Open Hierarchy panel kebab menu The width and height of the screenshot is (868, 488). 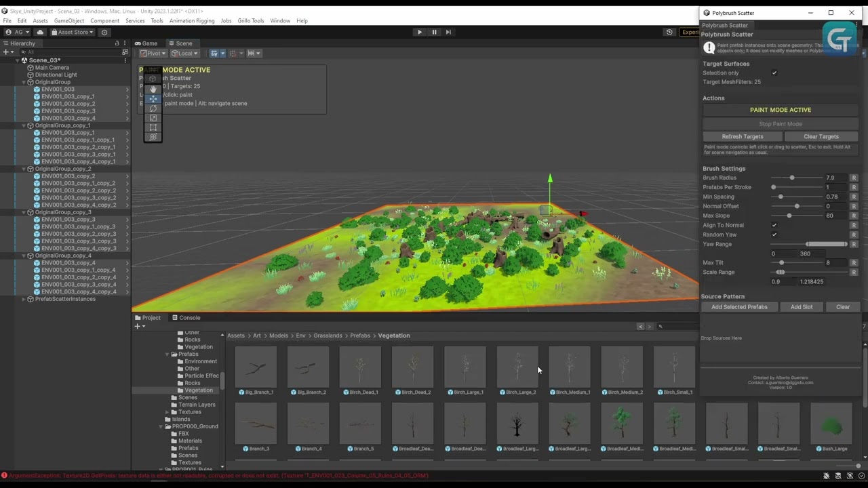[x=125, y=43]
